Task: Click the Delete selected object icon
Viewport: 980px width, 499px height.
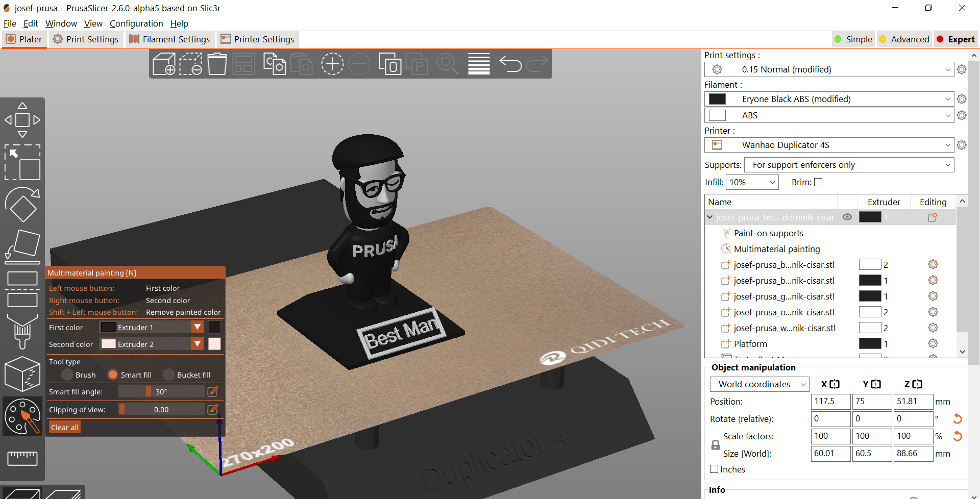Action: [x=191, y=64]
